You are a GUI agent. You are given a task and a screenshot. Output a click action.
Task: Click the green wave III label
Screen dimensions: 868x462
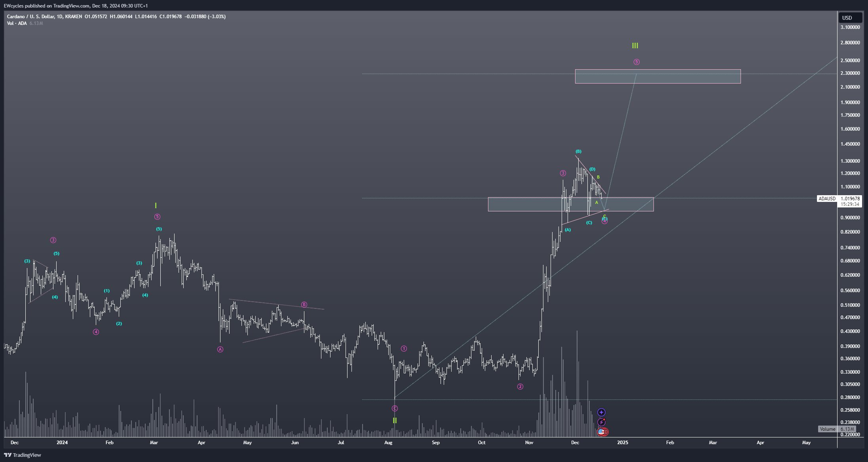[635, 46]
